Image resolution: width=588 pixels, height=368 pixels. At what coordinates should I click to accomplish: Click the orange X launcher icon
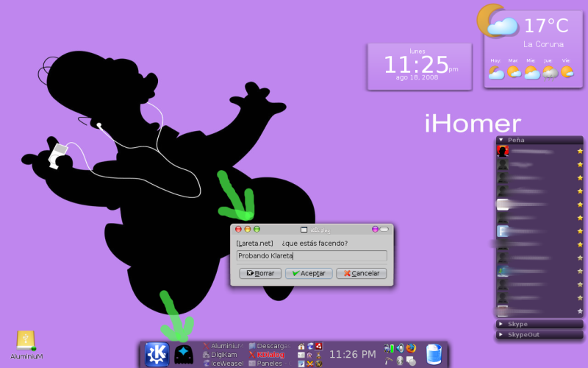[309, 364]
